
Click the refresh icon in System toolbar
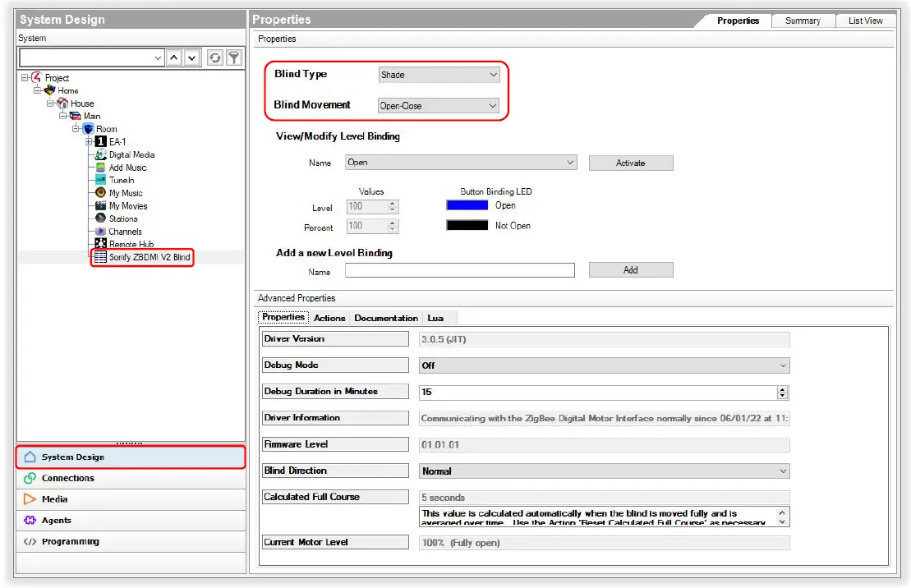[x=215, y=57]
